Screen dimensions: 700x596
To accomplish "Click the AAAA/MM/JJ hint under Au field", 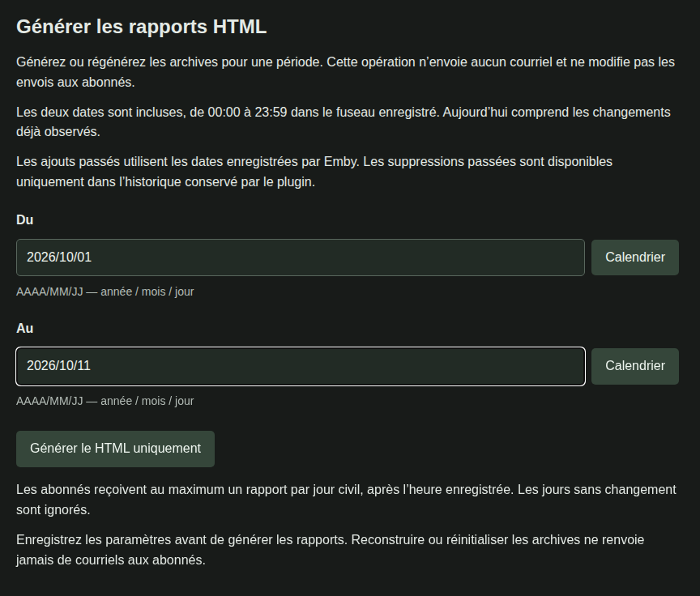I will click(105, 401).
